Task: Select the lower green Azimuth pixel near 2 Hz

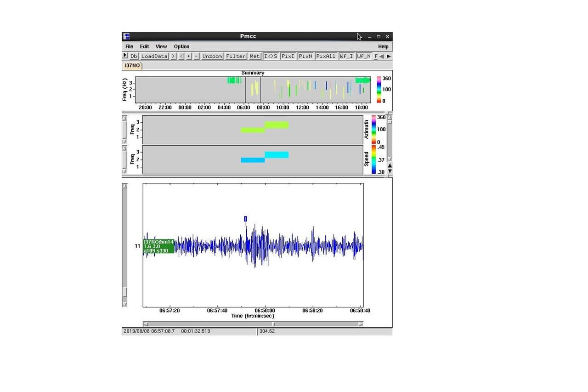Action: pyautogui.click(x=253, y=130)
